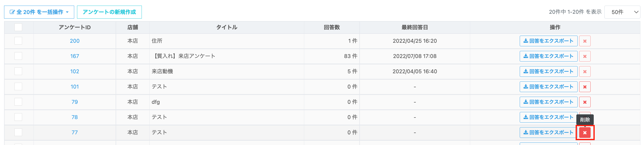Click the 最終回答日 column header
This screenshot has height=145, width=644.
415,27
